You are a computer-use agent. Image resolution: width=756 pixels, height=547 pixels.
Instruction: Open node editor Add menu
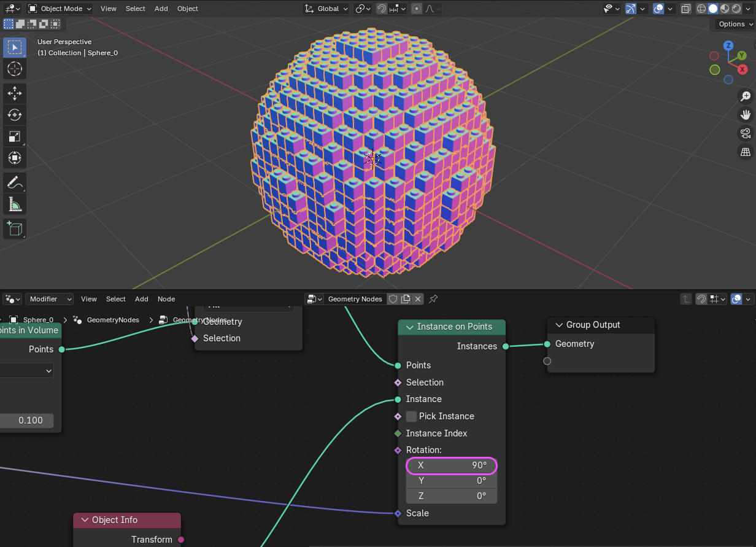click(142, 299)
